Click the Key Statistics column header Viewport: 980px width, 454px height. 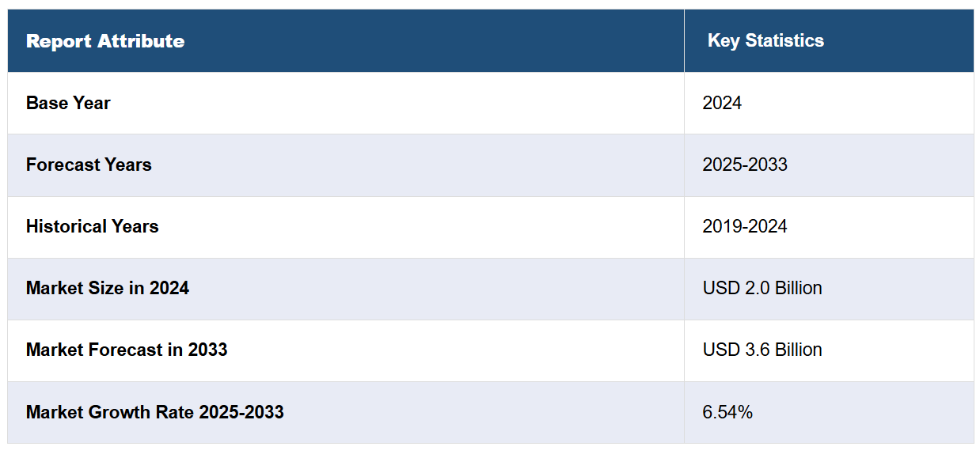(x=765, y=40)
